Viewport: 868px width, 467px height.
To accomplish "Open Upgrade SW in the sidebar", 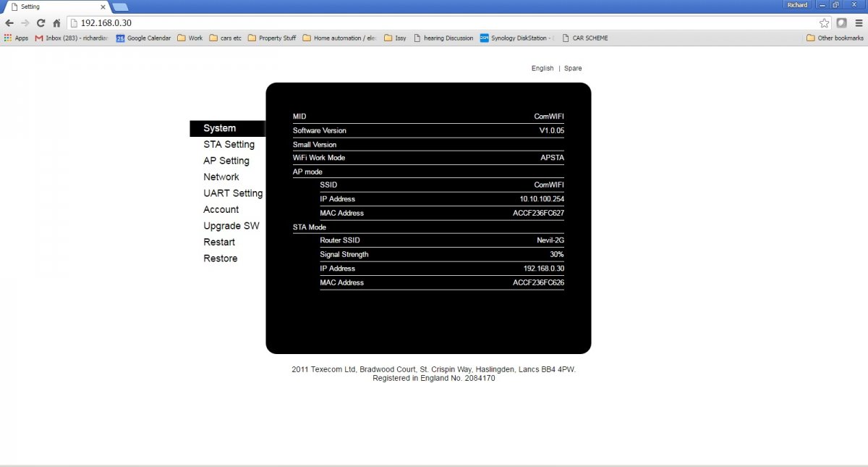I will click(x=231, y=226).
